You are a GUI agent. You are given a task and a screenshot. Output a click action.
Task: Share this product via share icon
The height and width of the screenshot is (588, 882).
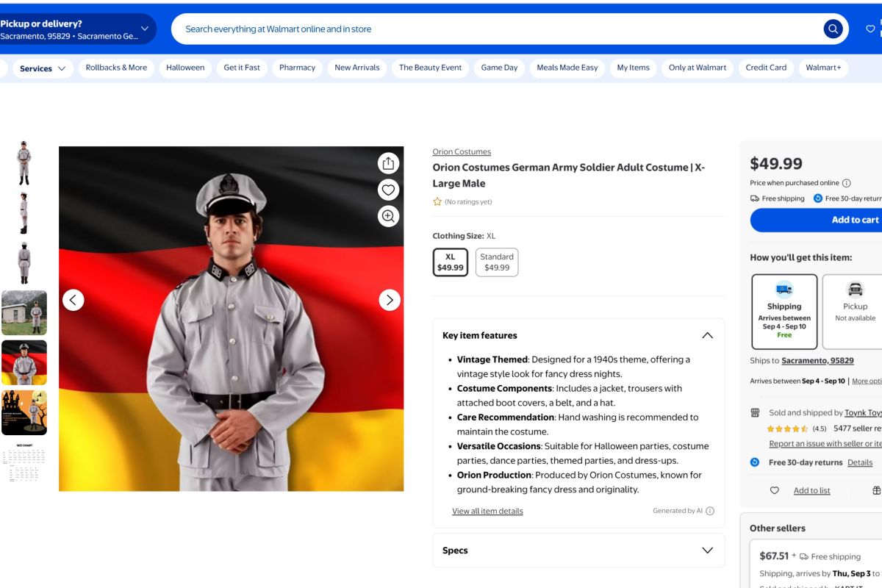(388, 163)
